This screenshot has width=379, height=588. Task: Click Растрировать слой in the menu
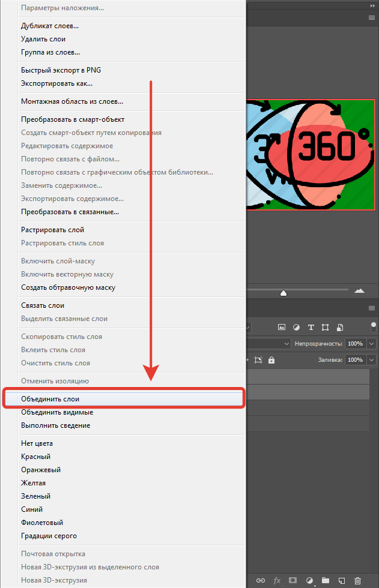(x=52, y=230)
